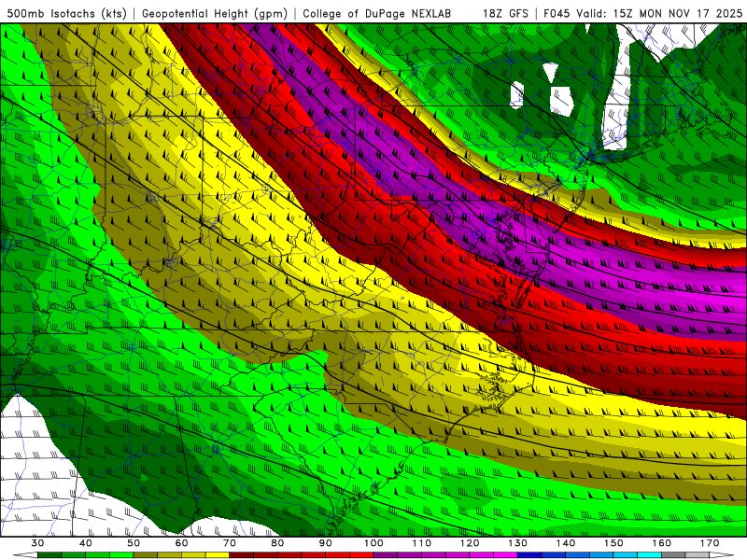Click the 160 value on the color scale

662,543
